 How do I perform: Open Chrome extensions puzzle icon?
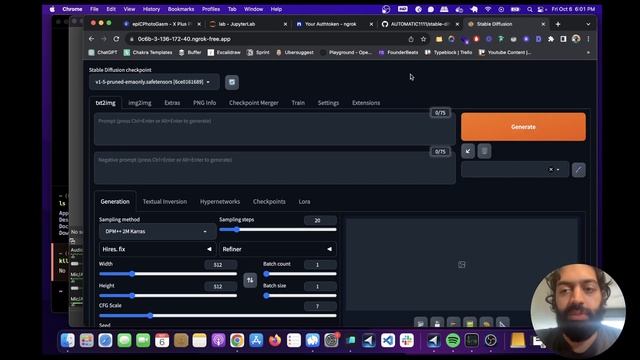(x=551, y=39)
